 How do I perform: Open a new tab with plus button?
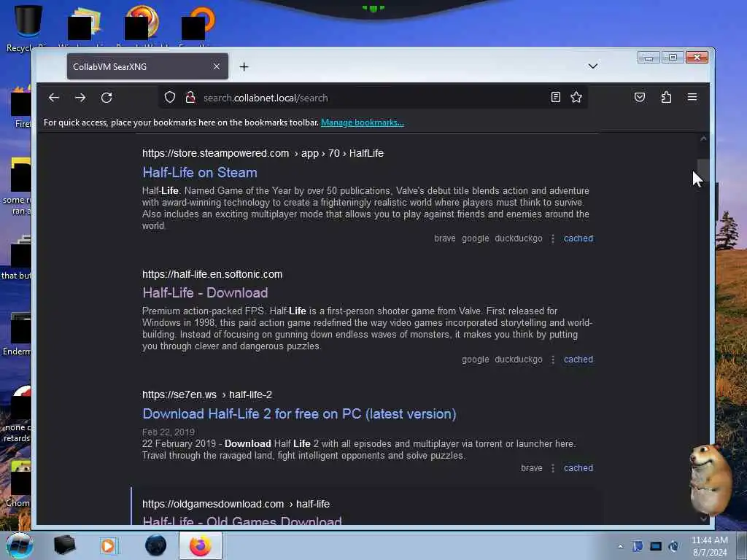(x=244, y=66)
